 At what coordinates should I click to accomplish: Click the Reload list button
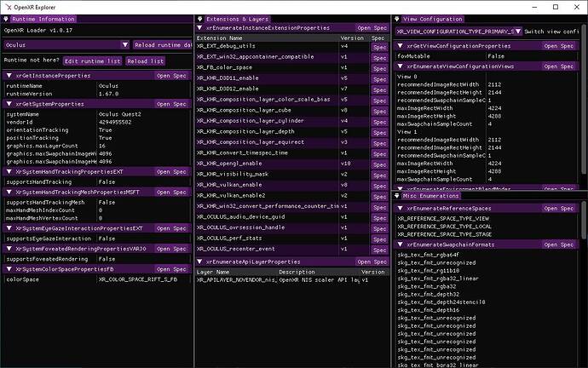click(145, 61)
